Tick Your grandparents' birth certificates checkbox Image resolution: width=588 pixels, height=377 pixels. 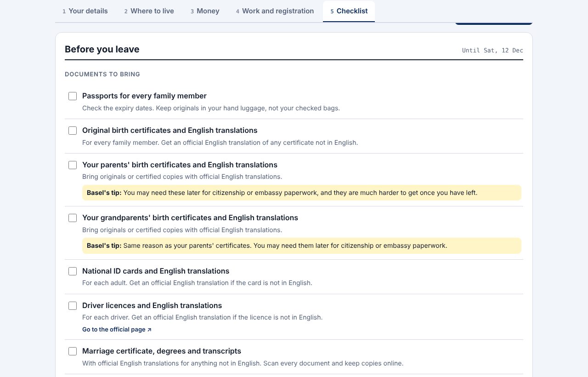click(73, 218)
